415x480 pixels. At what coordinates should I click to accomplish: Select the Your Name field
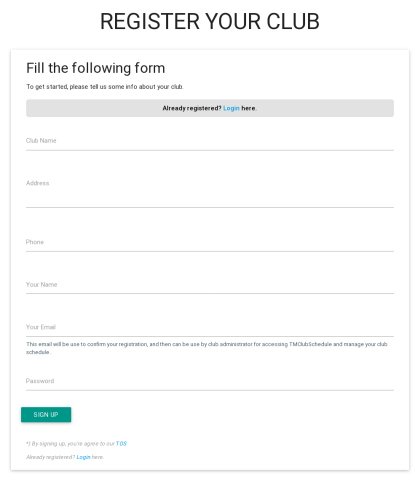point(210,285)
